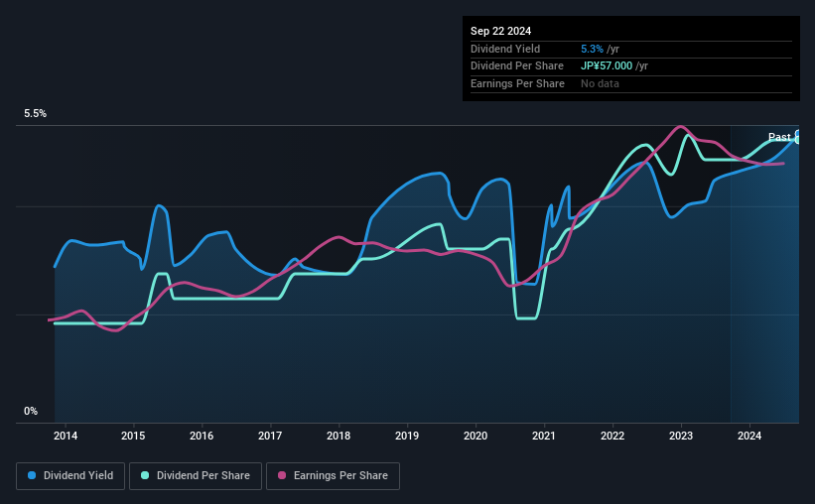Click the 2019 x-axis label
Viewport: 815px width, 504px height.
[x=407, y=436]
